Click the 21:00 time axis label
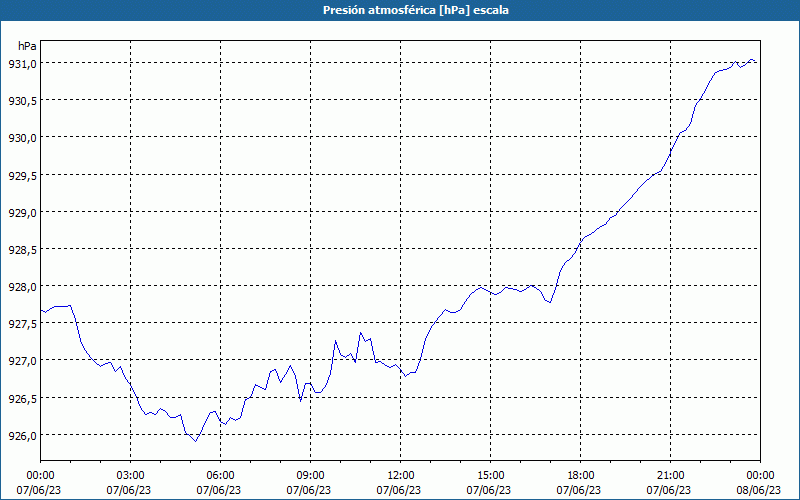Screen dimensions: 800x500 [x=670, y=476]
